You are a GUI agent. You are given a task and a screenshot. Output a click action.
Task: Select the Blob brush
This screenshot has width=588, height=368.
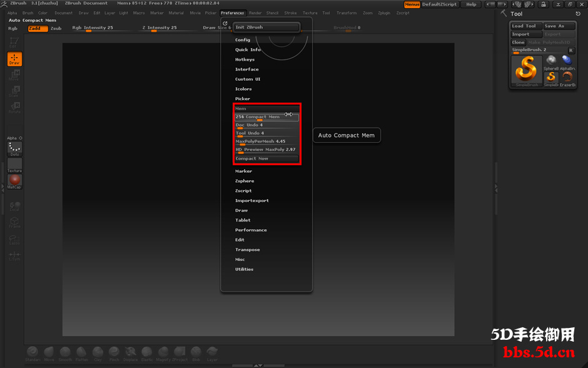[x=196, y=354]
